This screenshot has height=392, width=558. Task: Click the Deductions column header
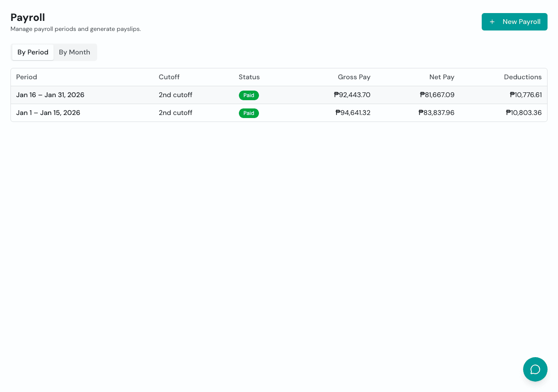click(523, 77)
